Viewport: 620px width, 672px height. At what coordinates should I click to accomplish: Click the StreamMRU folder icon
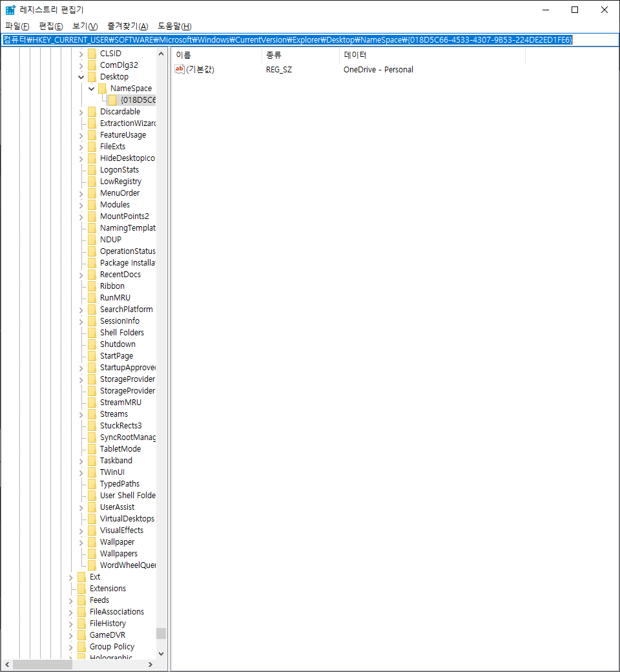(92, 403)
